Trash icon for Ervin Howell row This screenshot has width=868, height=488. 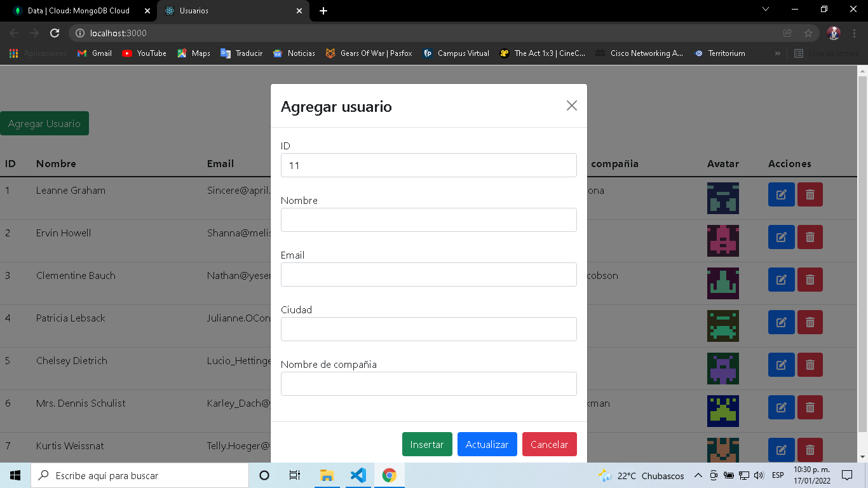(810, 237)
